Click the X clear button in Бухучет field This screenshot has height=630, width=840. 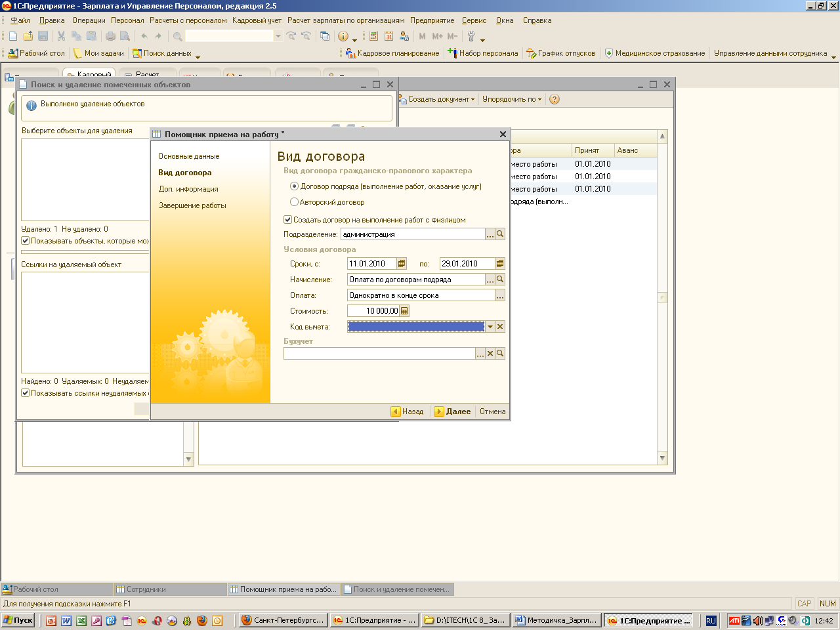coord(490,354)
